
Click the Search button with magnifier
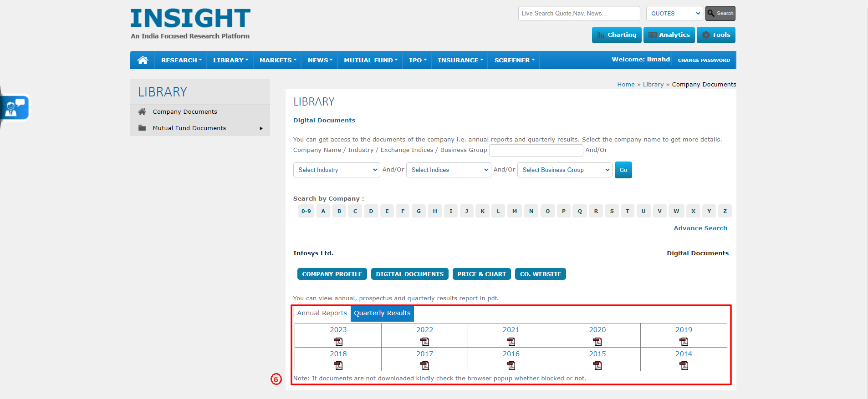click(720, 14)
